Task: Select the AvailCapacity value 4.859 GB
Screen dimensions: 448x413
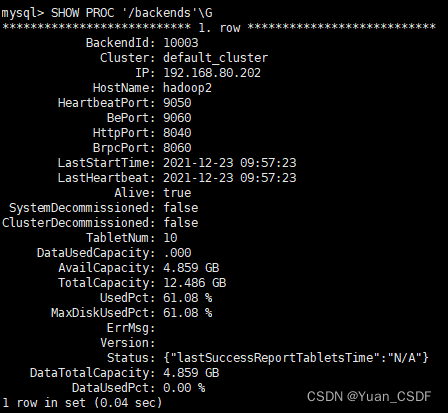Action: 191,268
